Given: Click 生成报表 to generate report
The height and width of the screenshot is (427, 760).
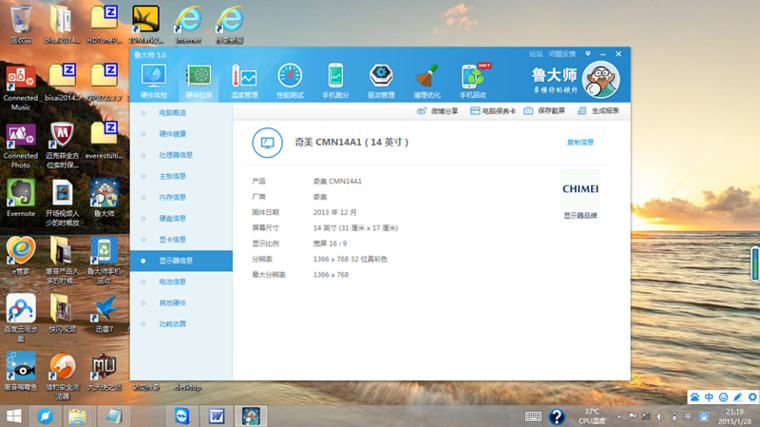Looking at the screenshot, I should pyautogui.click(x=598, y=111).
